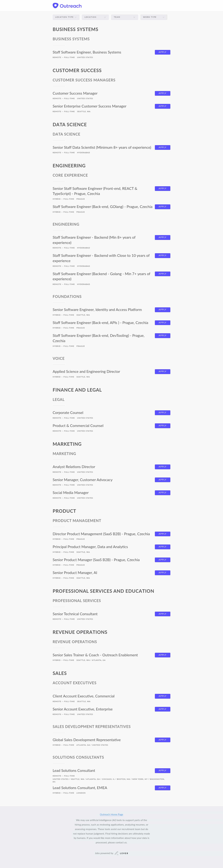
Task: Apply for Senior Technical Consultant
Action: coord(162,614)
